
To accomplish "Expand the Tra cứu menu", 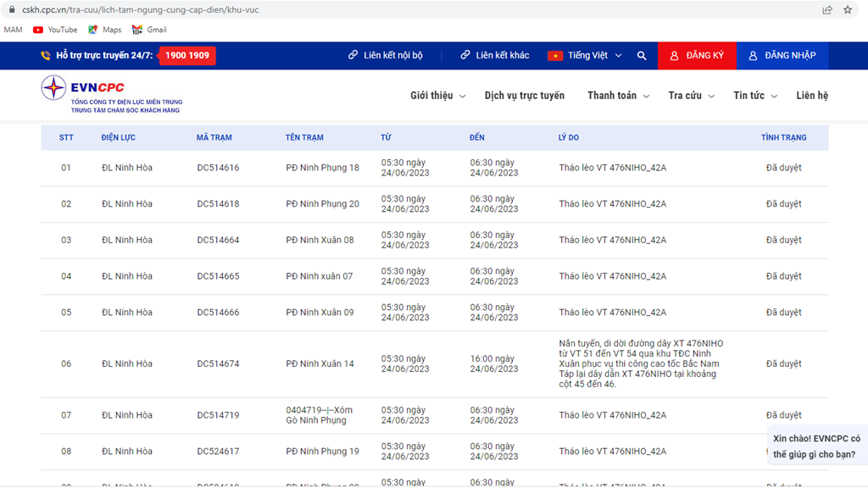I will click(691, 96).
